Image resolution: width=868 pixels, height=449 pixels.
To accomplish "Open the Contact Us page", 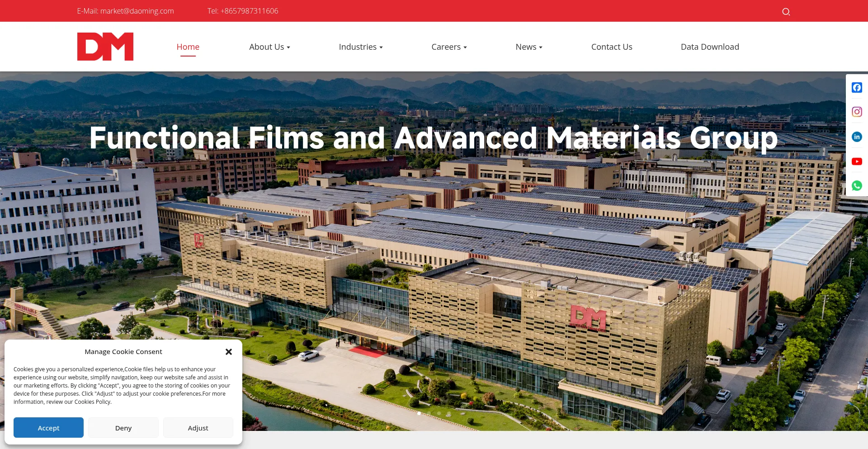I will click(611, 47).
